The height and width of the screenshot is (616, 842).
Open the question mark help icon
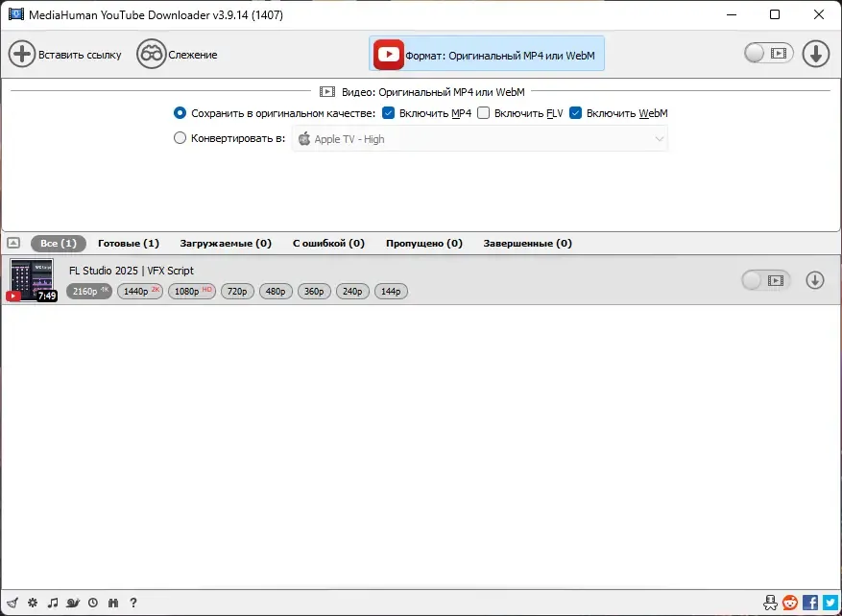[x=133, y=603]
